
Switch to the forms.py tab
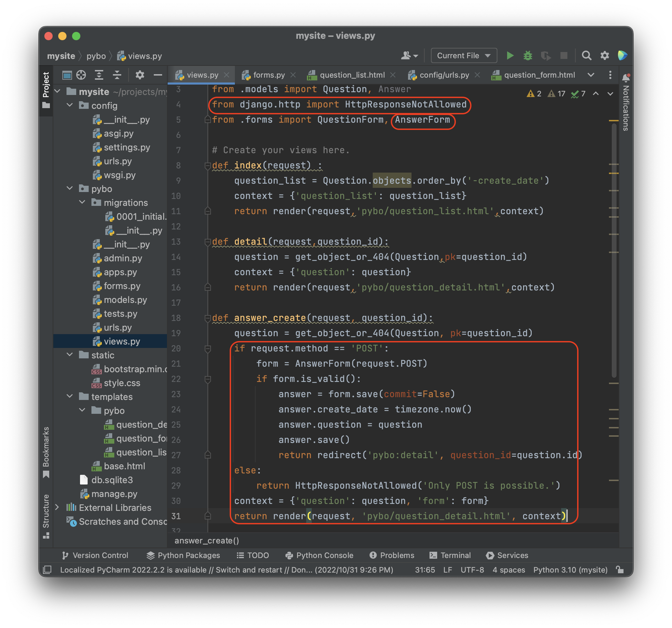point(268,75)
